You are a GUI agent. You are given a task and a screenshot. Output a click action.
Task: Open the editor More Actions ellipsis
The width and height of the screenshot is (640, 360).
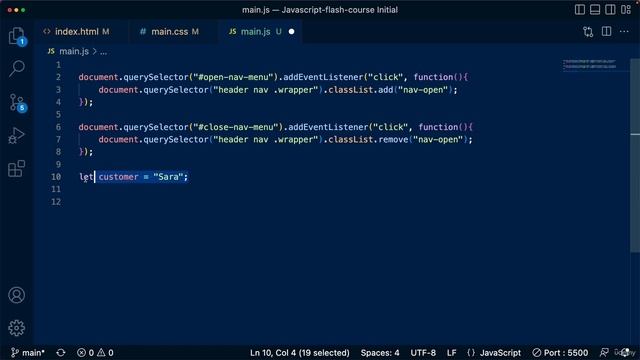[624, 31]
